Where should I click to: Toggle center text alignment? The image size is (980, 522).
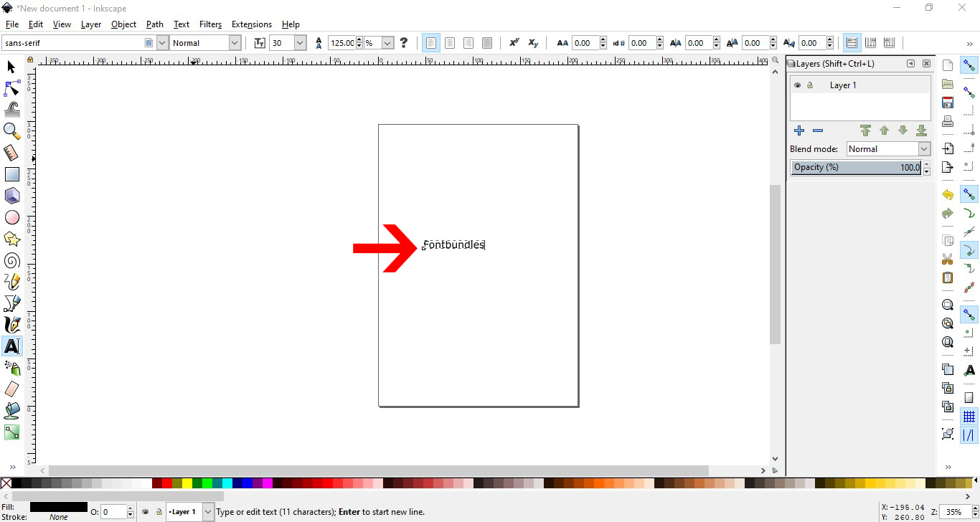tap(449, 43)
